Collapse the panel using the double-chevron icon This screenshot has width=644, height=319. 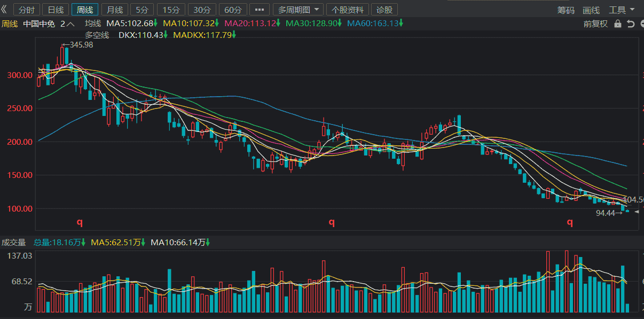(x=4, y=10)
